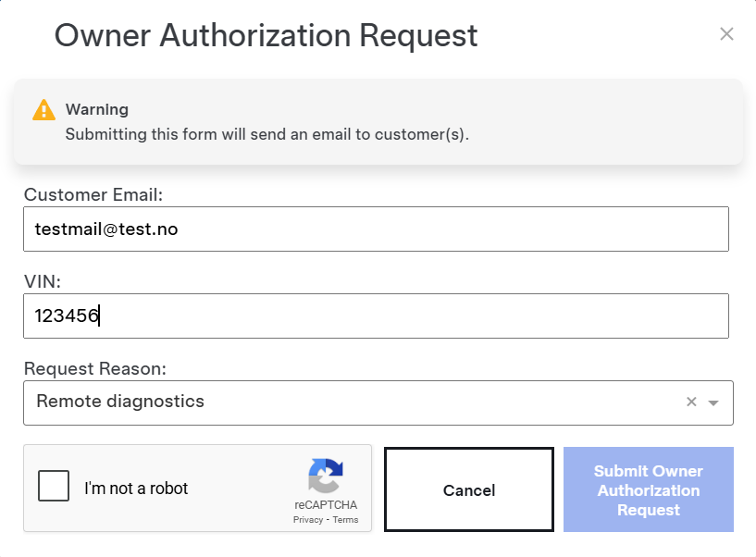Click the reCAPTCHA logo icon
The height and width of the screenshot is (557, 756).
[326, 477]
